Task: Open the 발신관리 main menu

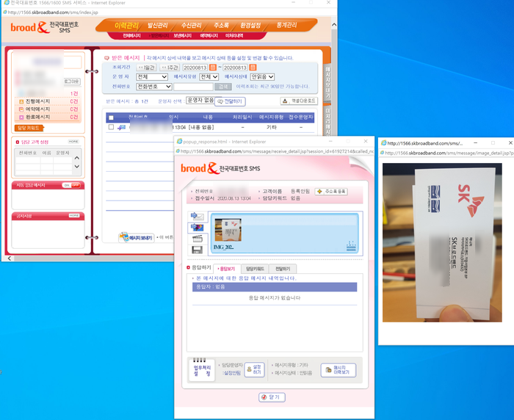Action: point(157,25)
